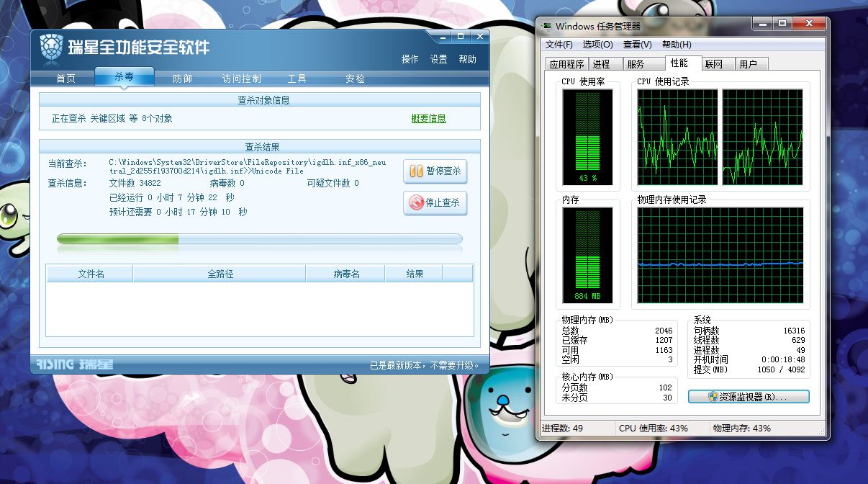This screenshot has height=484, width=868.
Task: Maximize the Rising security window
Action: pos(461,36)
